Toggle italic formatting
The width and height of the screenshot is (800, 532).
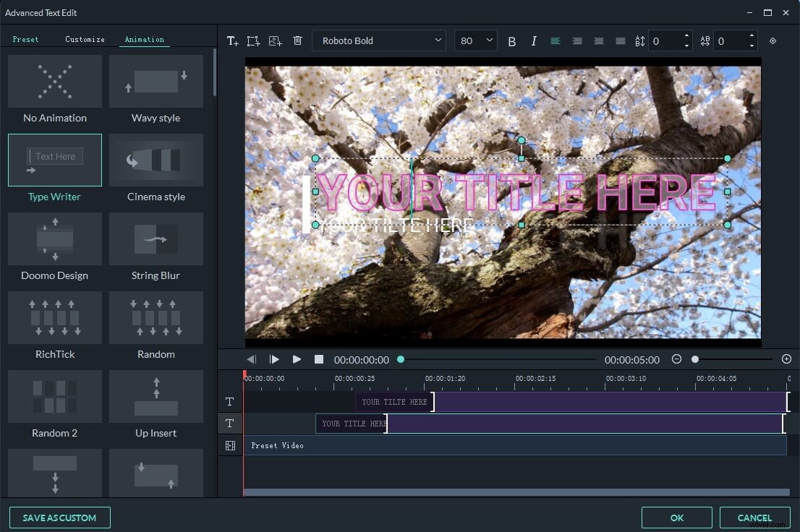[x=534, y=41]
